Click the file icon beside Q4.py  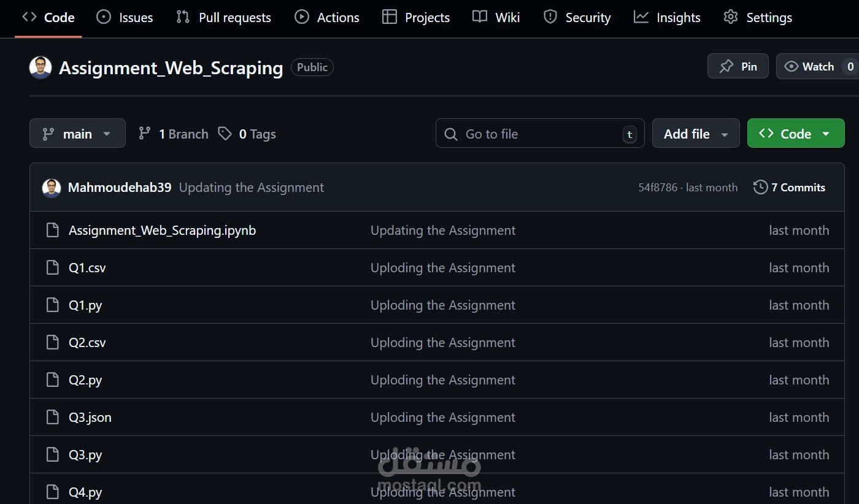click(53, 492)
